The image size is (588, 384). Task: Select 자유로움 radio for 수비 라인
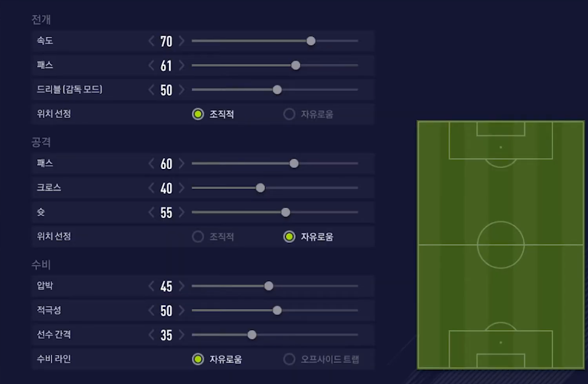[x=198, y=359]
